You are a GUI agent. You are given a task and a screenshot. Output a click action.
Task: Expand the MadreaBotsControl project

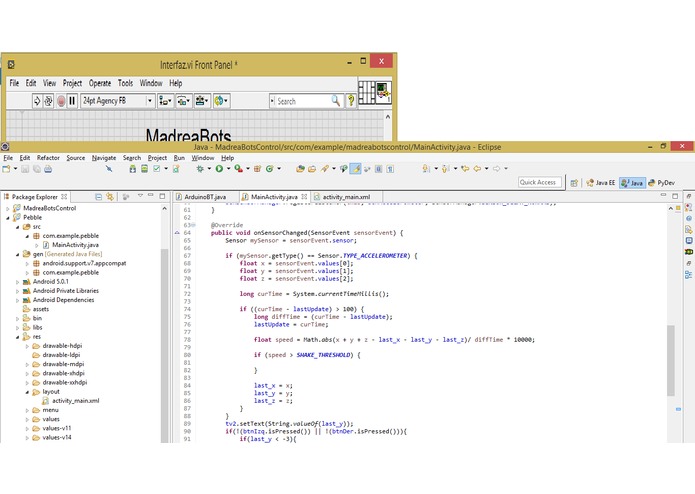pos(8,208)
